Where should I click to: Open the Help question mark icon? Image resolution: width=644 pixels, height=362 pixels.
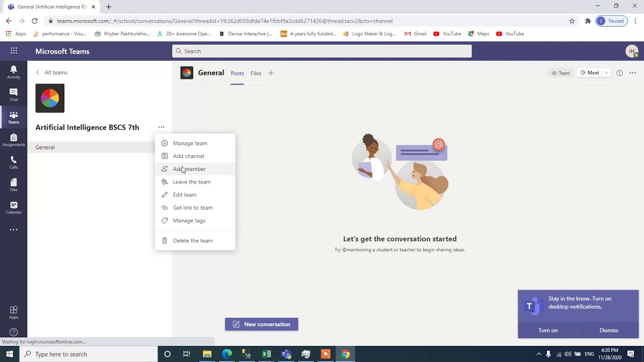14,332
